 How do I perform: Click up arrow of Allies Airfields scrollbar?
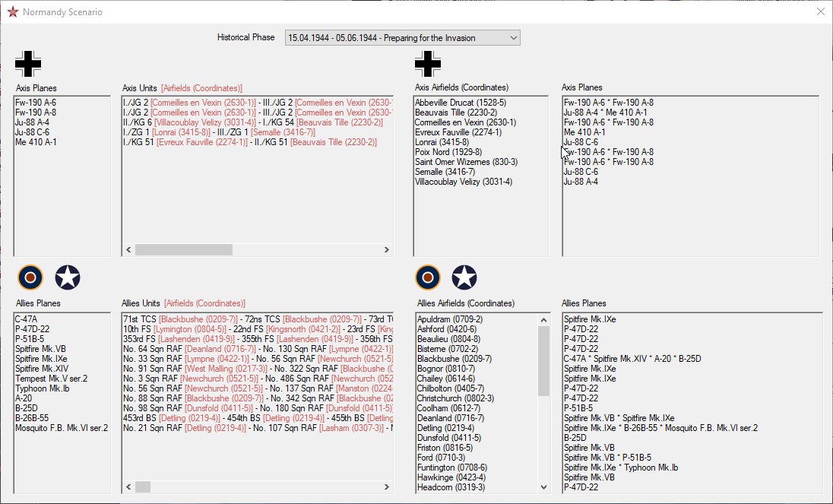click(x=543, y=320)
